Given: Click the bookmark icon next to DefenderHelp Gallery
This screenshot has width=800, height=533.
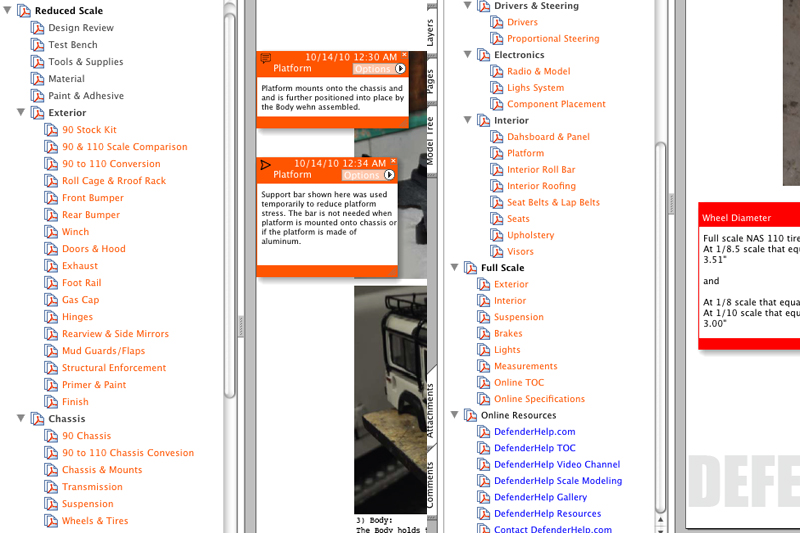Looking at the screenshot, I should pos(483,497).
